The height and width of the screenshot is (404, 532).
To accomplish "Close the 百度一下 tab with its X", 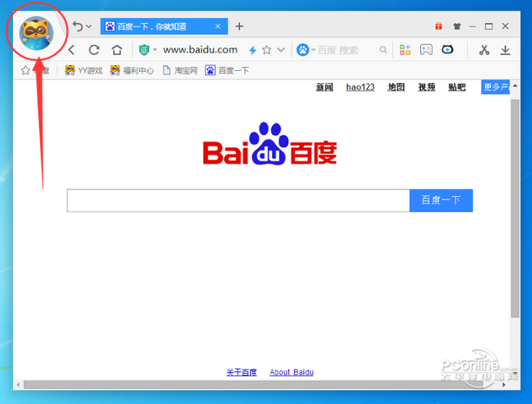I will 218,26.
